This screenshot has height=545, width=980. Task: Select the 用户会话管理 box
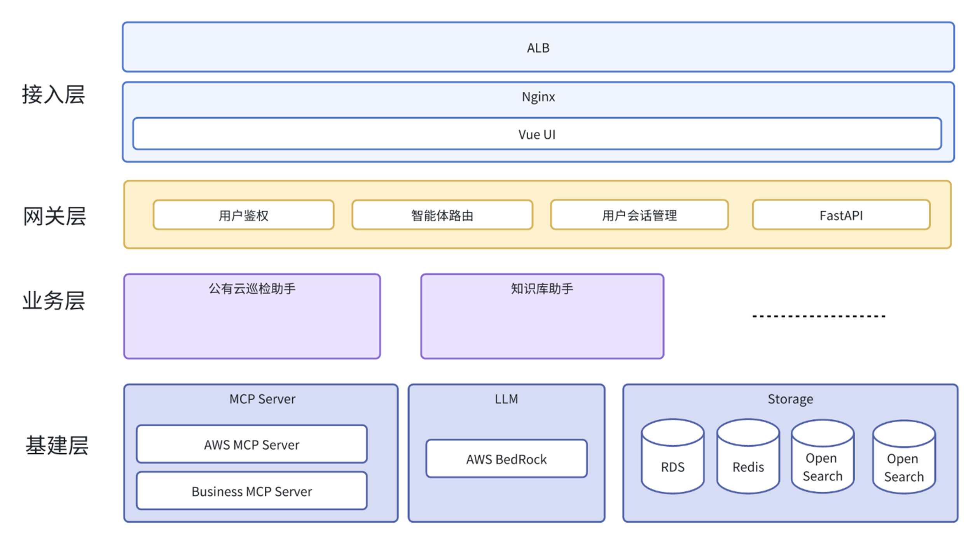pyautogui.click(x=639, y=215)
